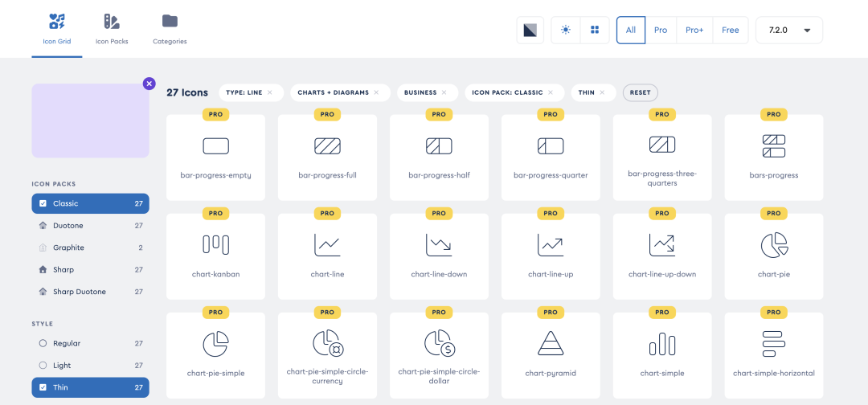
Task: Filter by the Pro+ tab
Action: 694,30
